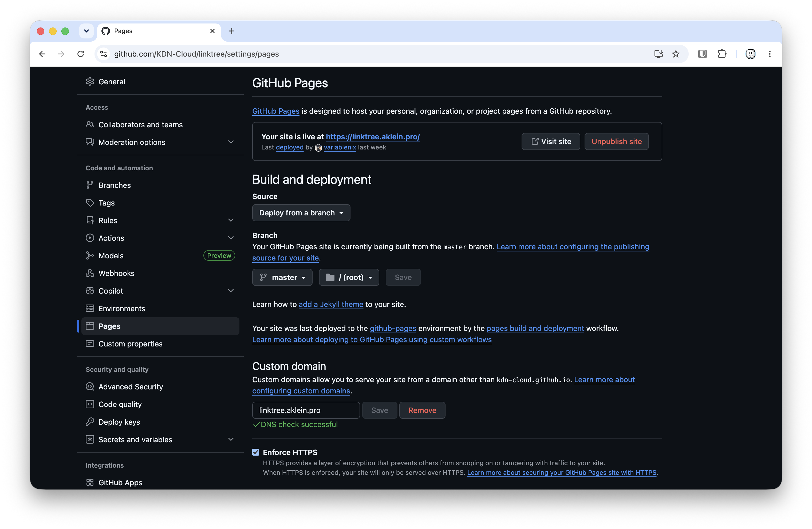
Task: Click the Preview badge next to Models
Action: [219, 255]
